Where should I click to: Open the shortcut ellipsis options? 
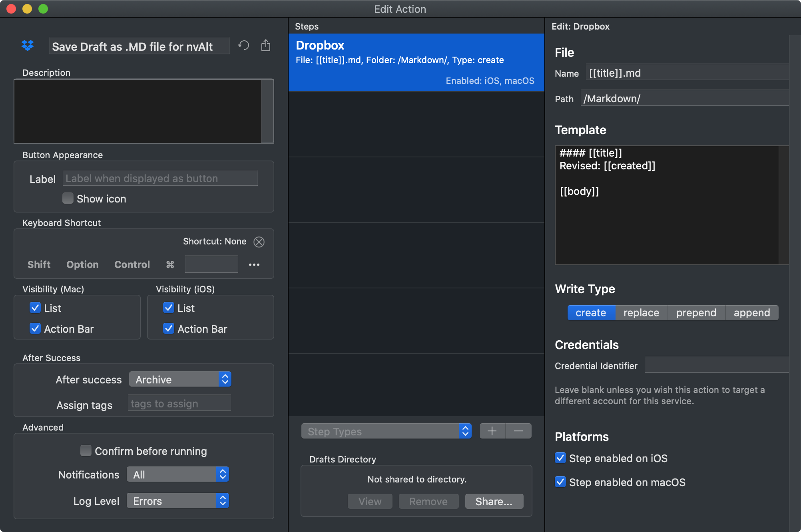[254, 265]
